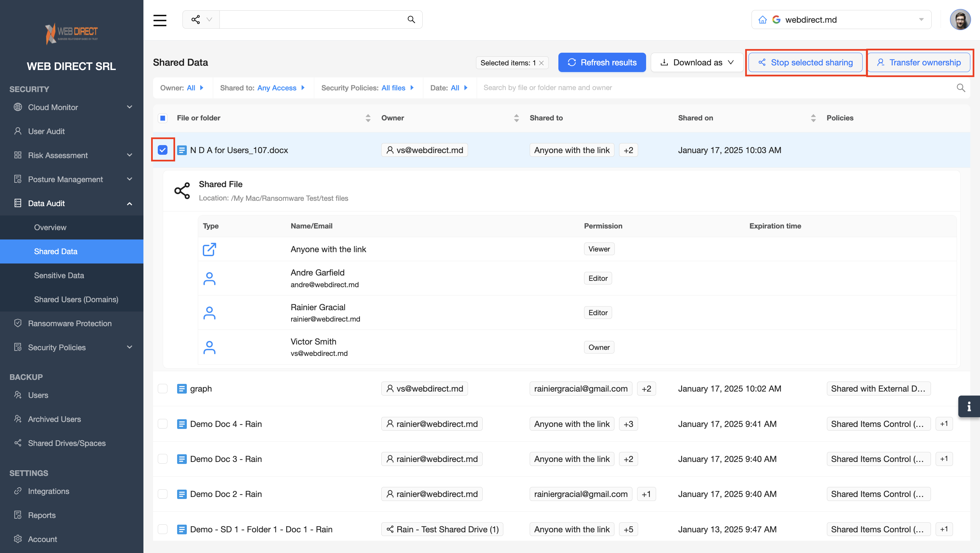This screenshot has height=553, width=980.
Task: Click the search magnifier icon in top bar
Action: [411, 19]
